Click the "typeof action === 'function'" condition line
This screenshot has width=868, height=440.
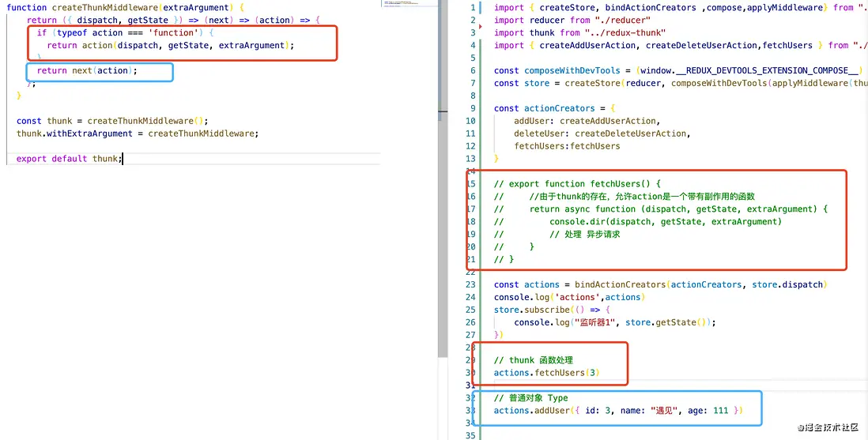pyautogui.click(x=125, y=32)
